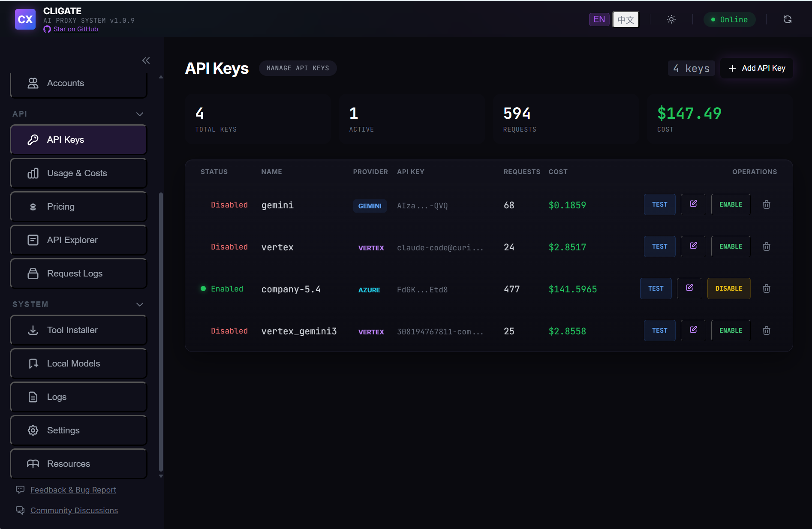Click the edit icon for the vertex key

[693, 246]
